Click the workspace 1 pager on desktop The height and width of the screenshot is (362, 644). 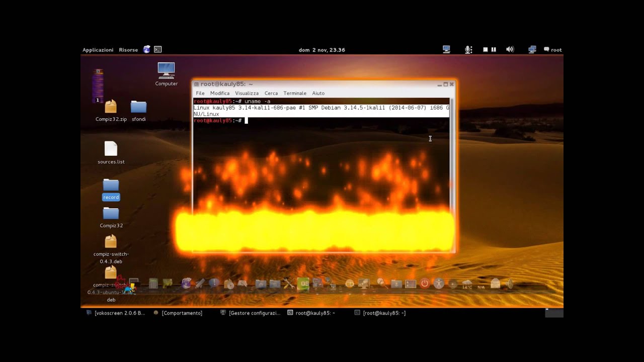coord(98,85)
